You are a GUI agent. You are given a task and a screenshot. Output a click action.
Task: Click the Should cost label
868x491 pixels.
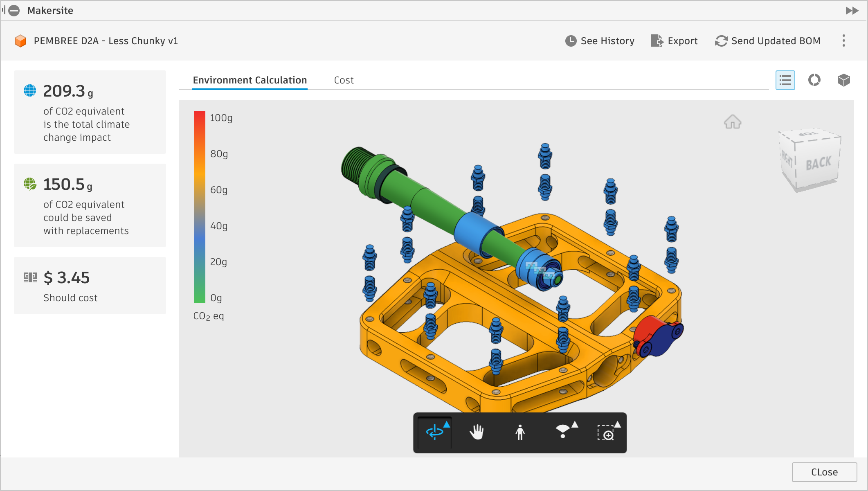(x=70, y=298)
